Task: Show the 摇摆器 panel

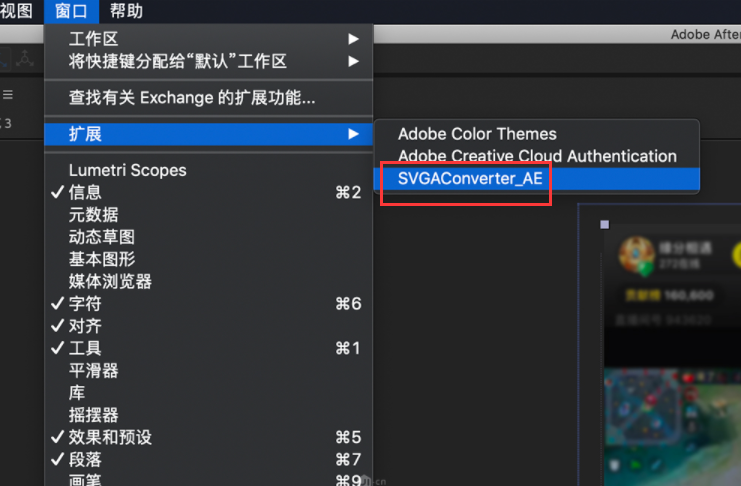Action: click(208, 415)
